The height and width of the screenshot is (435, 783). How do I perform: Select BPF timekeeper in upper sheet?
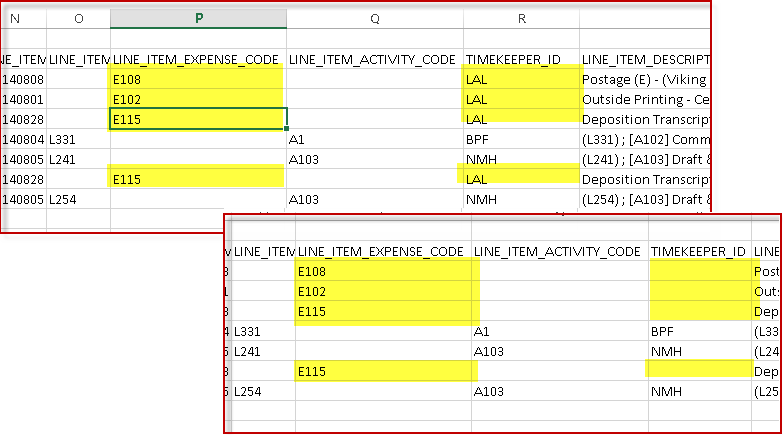(x=521, y=139)
